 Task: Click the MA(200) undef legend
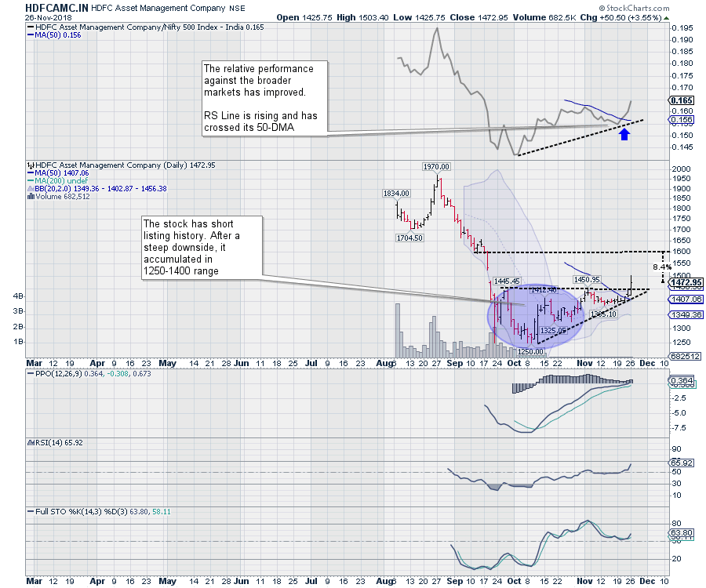[x=57, y=181]
